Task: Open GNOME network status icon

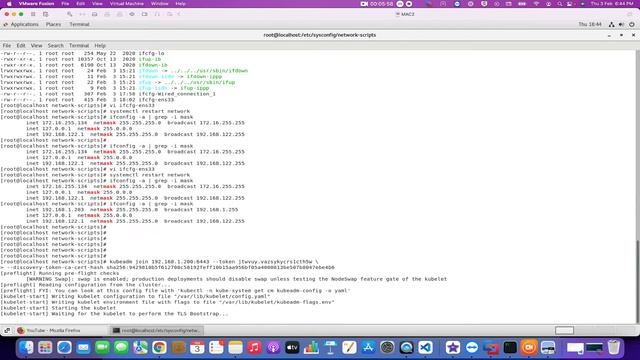Action: [x=611, y=24]
